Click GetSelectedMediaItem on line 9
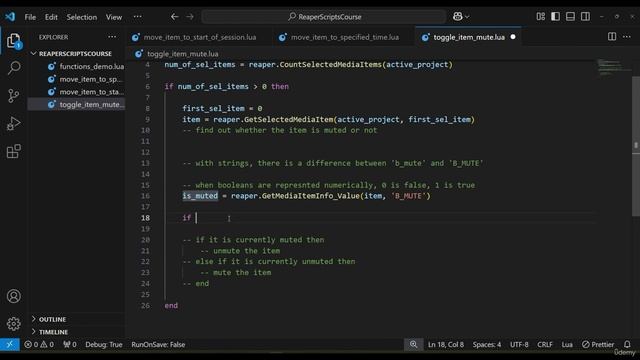Viewport: 640px width, 360px height. coord(288,120)
